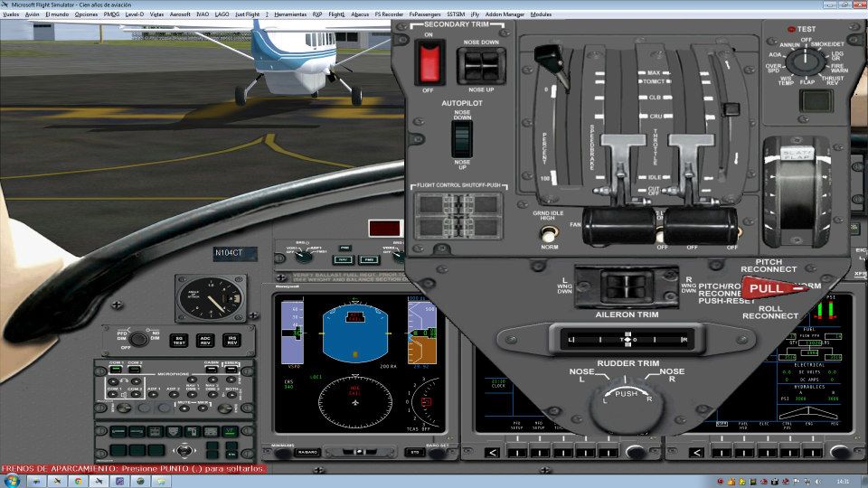Flip the red Secondary Trim ON/OFF switch
Image resolution: width=868 pixels, height=488 pixels.
click(x=429, y=62)
